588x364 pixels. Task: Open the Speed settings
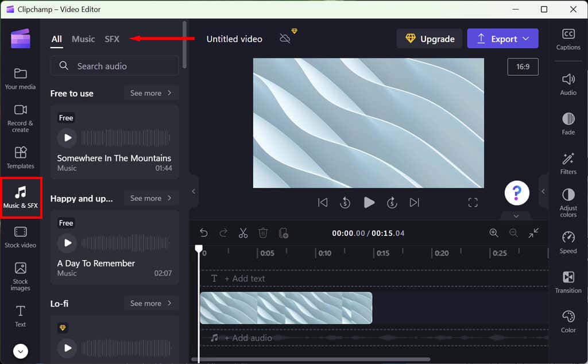pyautogui.click(x=568, y=242)
